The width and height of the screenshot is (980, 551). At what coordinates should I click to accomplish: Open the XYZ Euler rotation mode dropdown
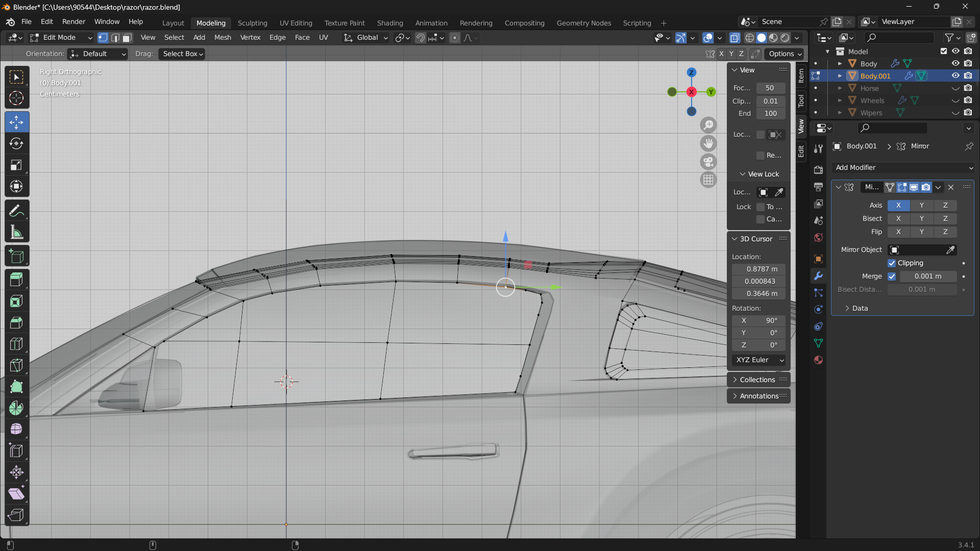[759, 360]
